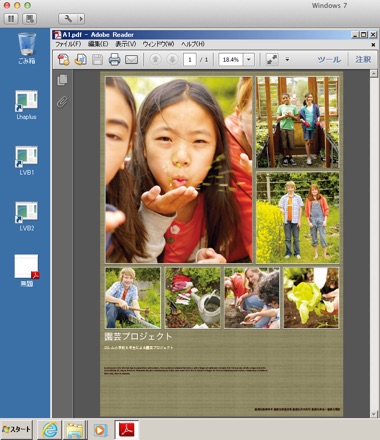The width and height of the screenshot is (380, 440).
Task: Open Internet Explorer from the taskbar
Action: [50, 430]
